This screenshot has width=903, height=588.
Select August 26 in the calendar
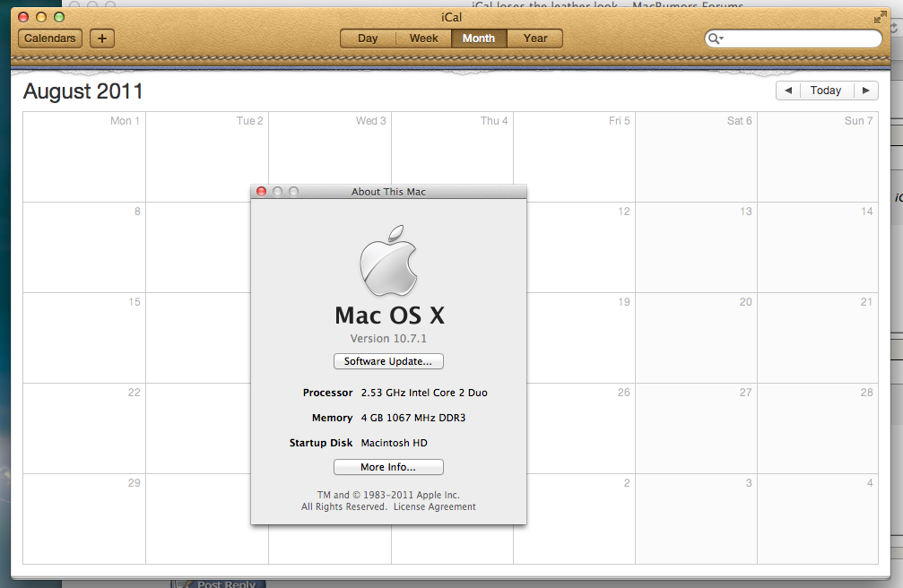580,428
